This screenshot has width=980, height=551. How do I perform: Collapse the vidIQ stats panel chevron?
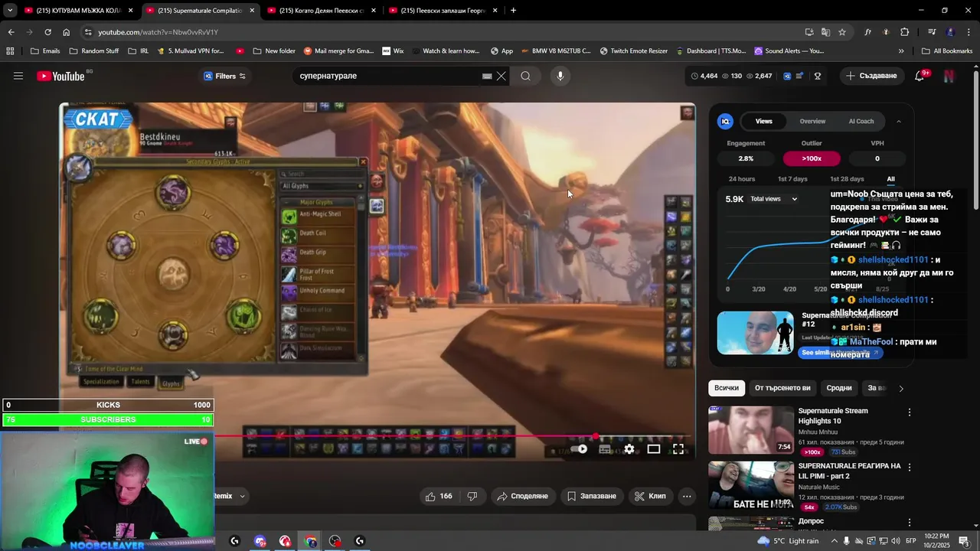click(899, 121)
